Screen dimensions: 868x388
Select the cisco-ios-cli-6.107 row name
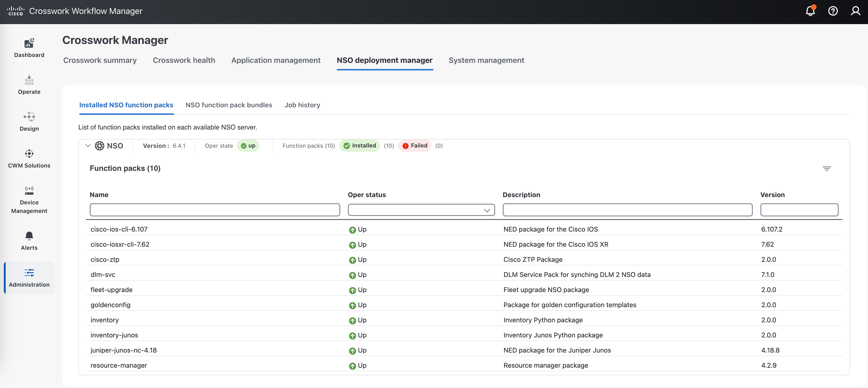point(119,229)
